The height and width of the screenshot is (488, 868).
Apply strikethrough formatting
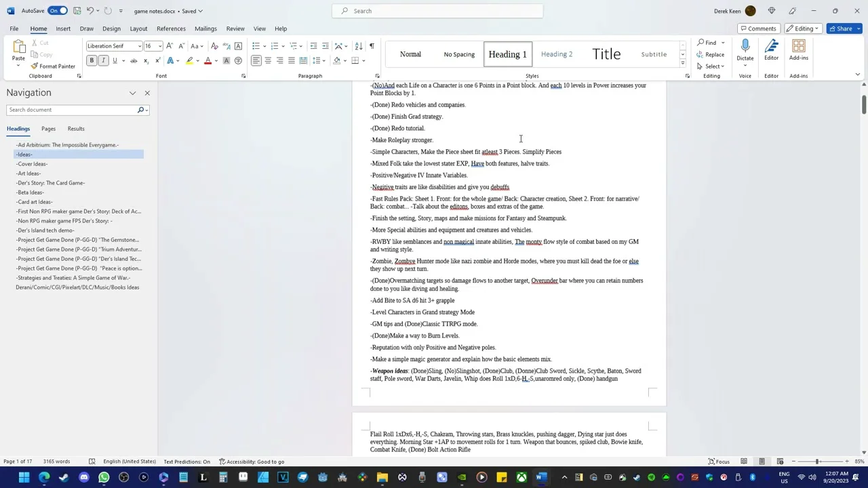(x=134, y=61)
